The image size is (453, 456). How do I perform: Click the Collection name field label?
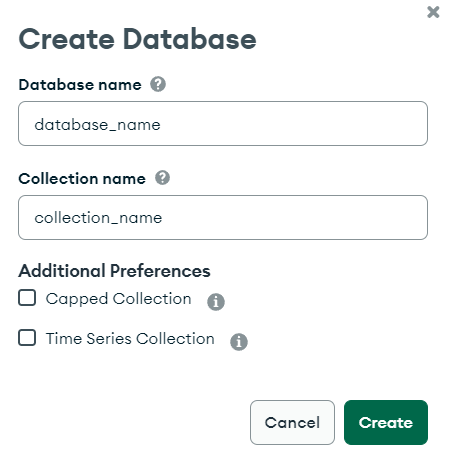[x=82, y=179]
